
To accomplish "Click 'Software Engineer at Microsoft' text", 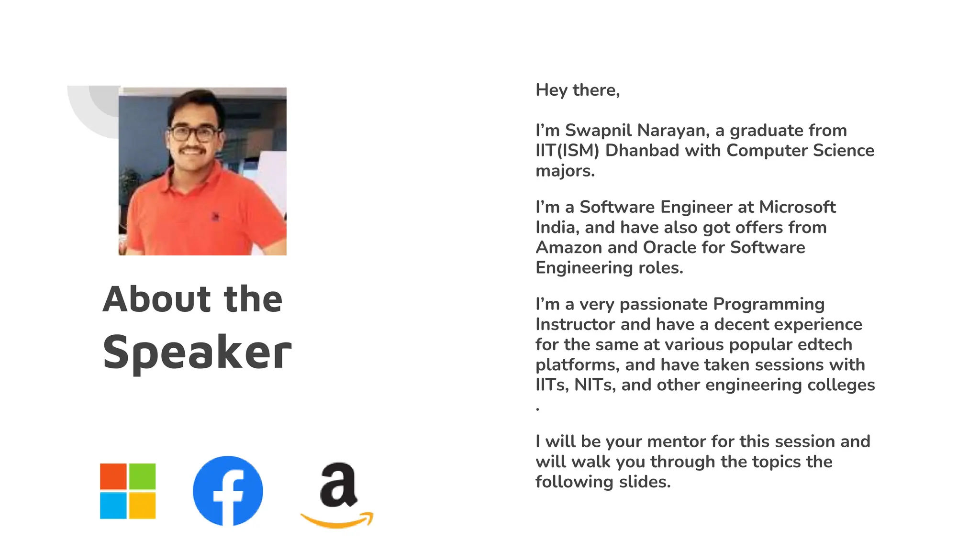I will point(708,207).
